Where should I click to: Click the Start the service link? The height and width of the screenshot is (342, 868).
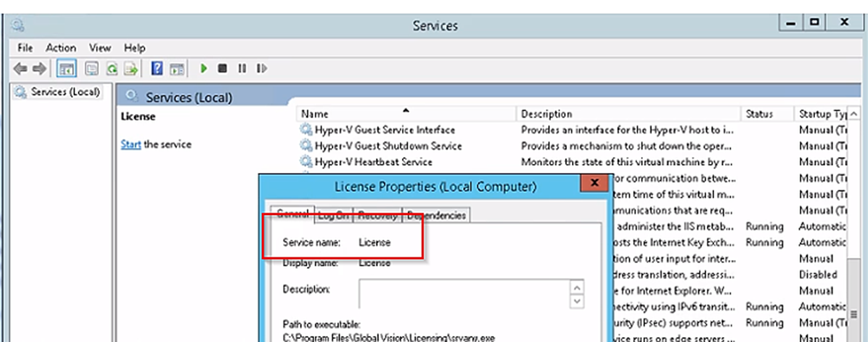point(131,144)
